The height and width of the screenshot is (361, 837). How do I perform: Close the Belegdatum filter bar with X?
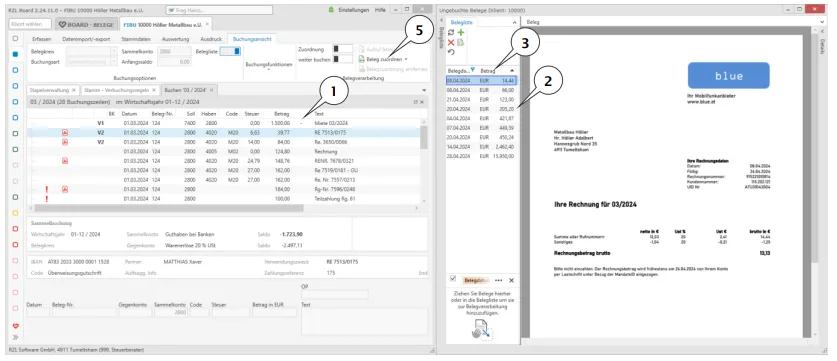tap(511, 280)
